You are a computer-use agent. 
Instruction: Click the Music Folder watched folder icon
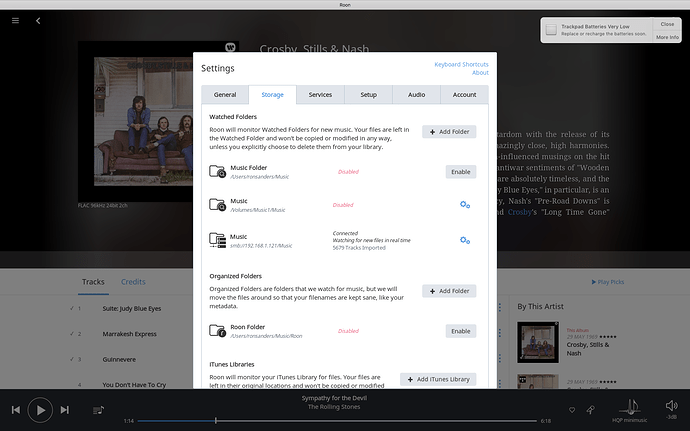coord(217,171)
